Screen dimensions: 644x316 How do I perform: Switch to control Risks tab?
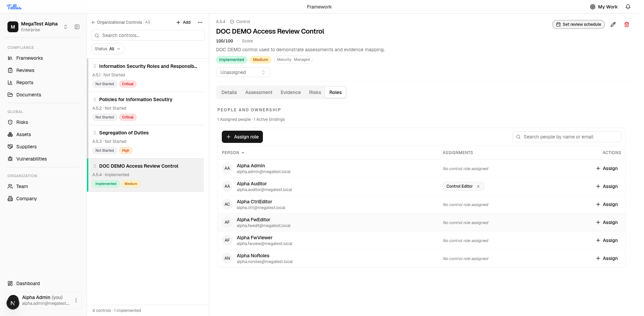315,92
